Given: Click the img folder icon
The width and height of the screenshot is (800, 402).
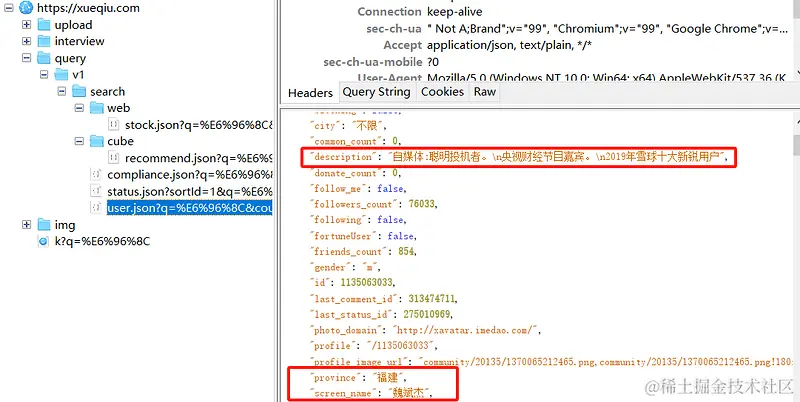Looking at the screenshot, I should [x=44, y=224].
